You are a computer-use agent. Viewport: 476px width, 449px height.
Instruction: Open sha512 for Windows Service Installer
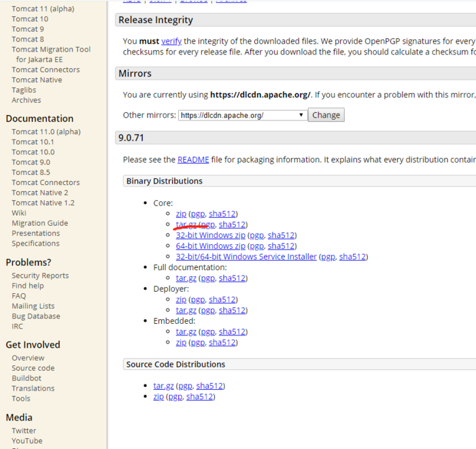click(x=352, y=256)
